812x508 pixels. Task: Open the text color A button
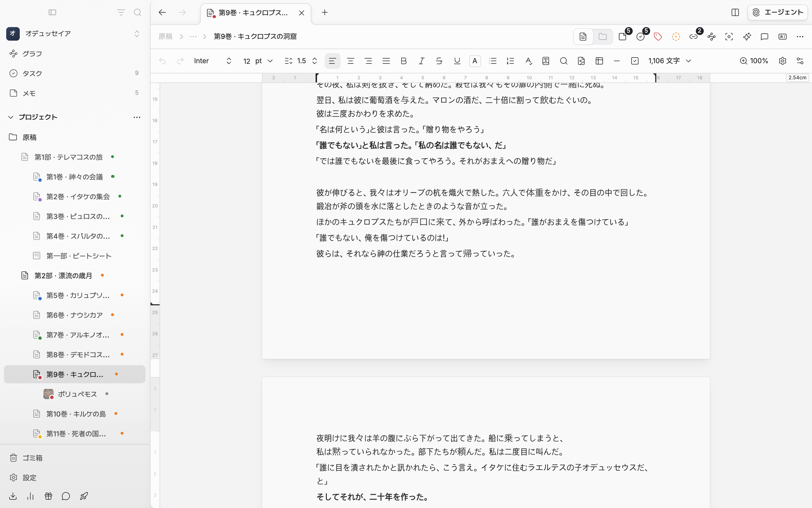(x=475, y=61)
